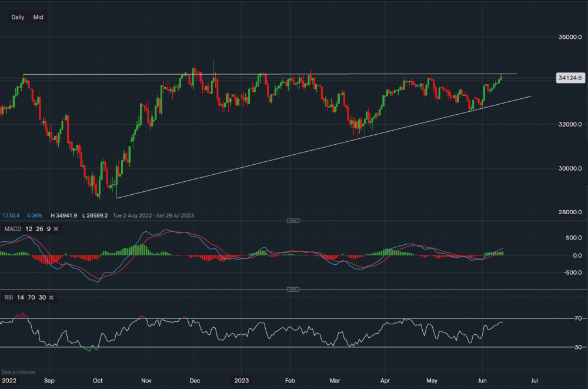Open MACD indicator settings label
Image resolution: width=588 pixels, height=389 pixels.
[x=14, y=229]
